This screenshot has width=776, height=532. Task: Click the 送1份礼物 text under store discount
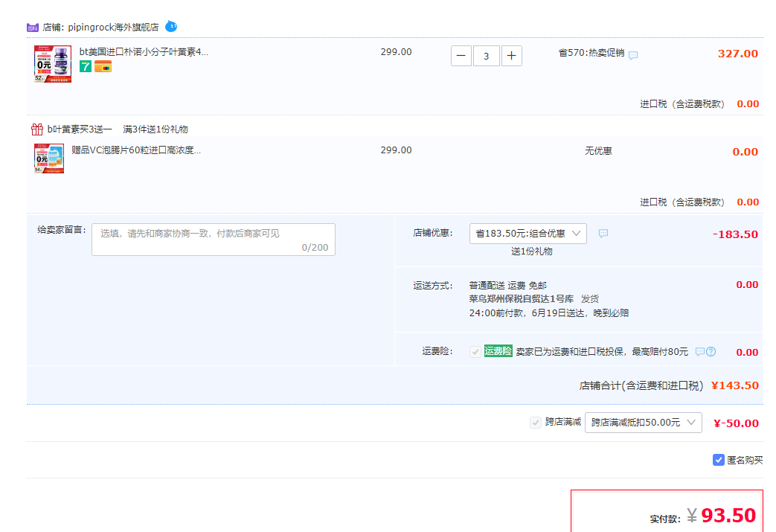click(x=531, y=251)
